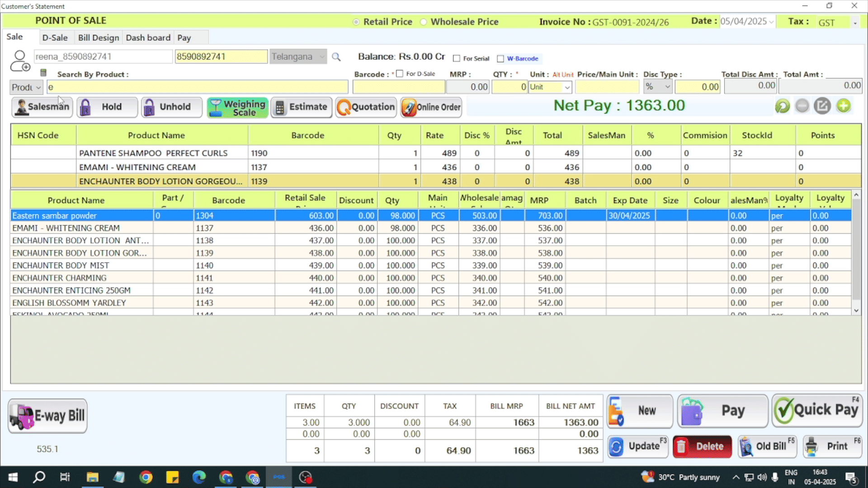Open the E-way Bill truck button
The width and height of the screenshot is (868, 488).
[47, 416]
